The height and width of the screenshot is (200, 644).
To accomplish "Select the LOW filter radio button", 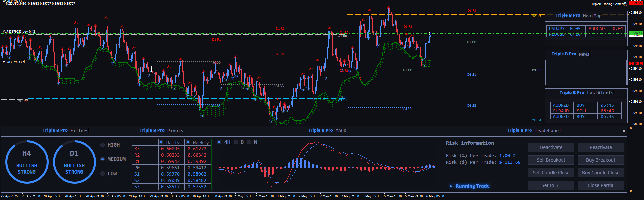I will click(x=103, y=174).
